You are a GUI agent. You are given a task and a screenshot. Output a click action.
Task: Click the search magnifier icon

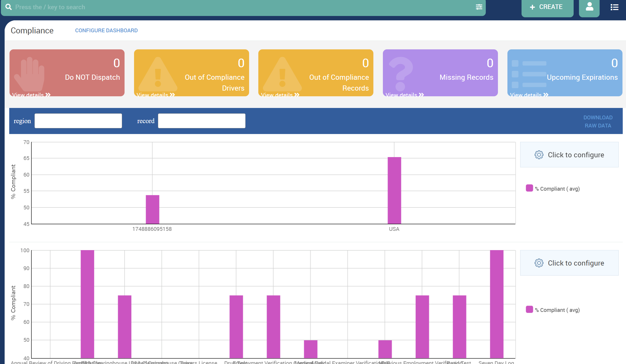point(8,7)
